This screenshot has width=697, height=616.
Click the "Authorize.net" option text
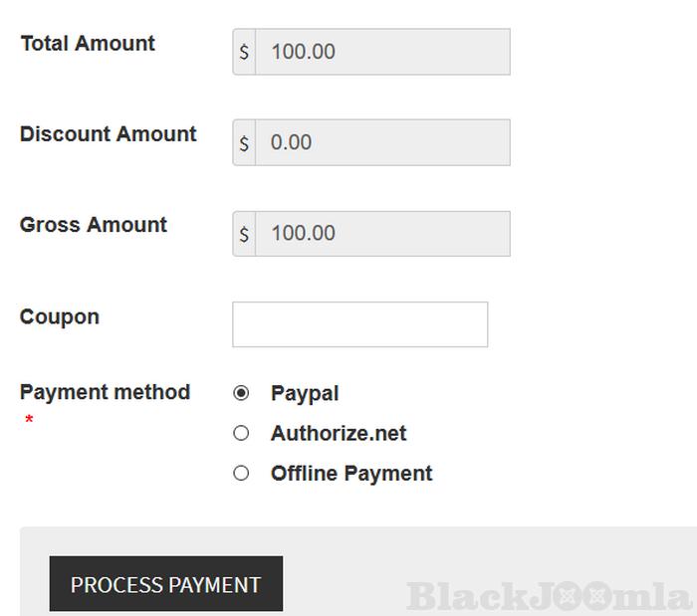tap(339, 434)
